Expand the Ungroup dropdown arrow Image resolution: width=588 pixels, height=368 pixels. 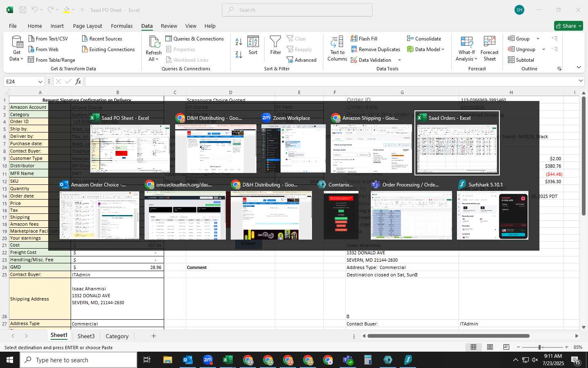[x=543, y=49]
